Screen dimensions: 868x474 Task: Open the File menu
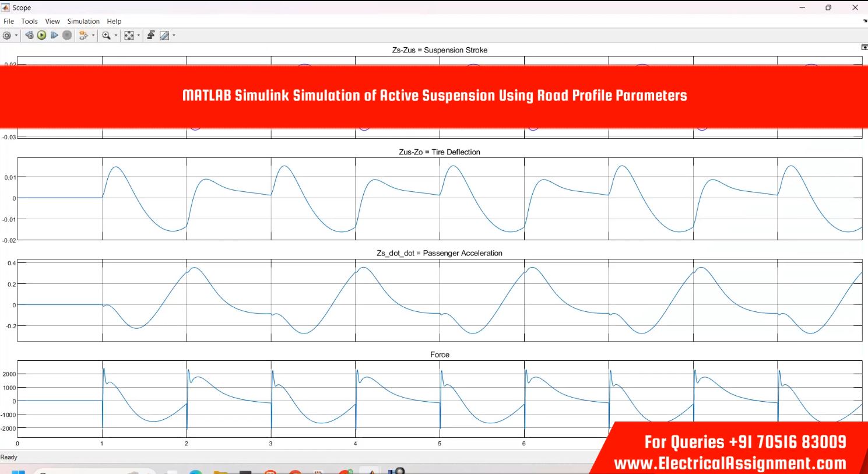pos(9,21)
